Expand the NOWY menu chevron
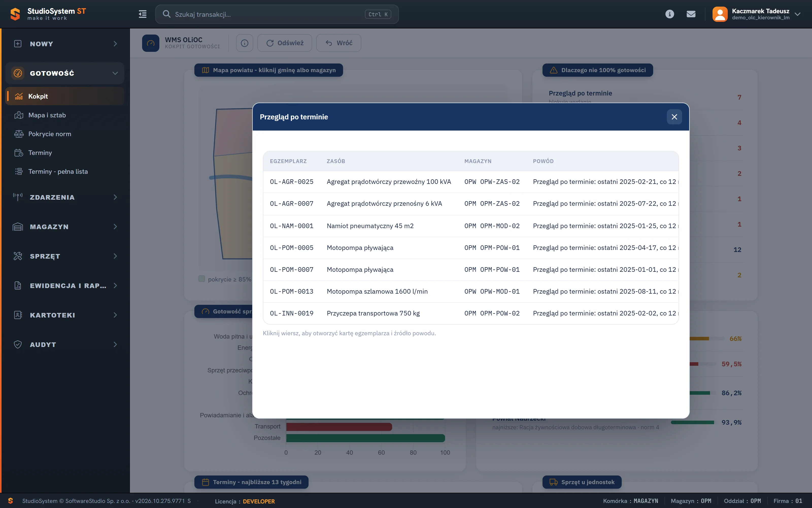The width and height of the screenshot is (812, 508). click(x=115, y=44)
